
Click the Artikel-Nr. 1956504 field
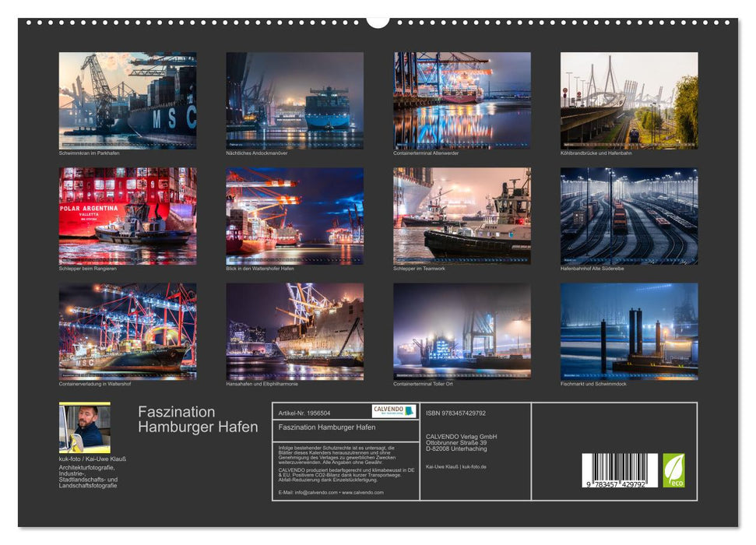[x=304, y=413]
